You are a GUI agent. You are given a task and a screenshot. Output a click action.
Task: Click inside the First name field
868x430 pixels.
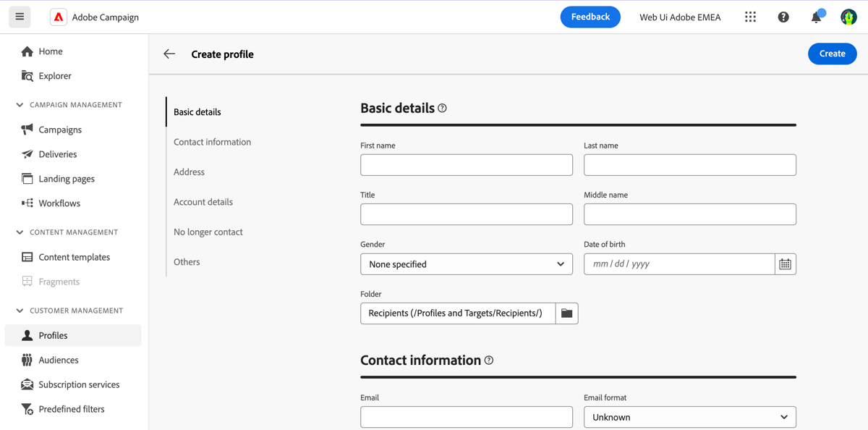(x=466, y=165)
